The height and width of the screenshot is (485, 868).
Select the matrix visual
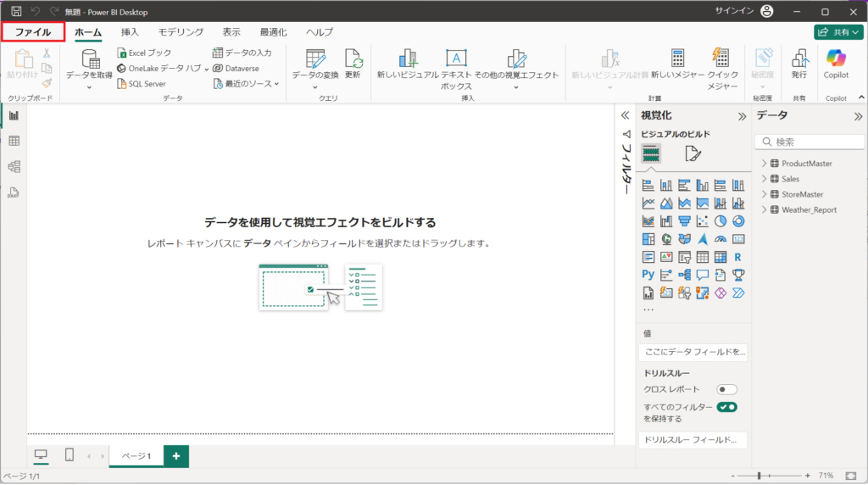(x=721, y=258)
